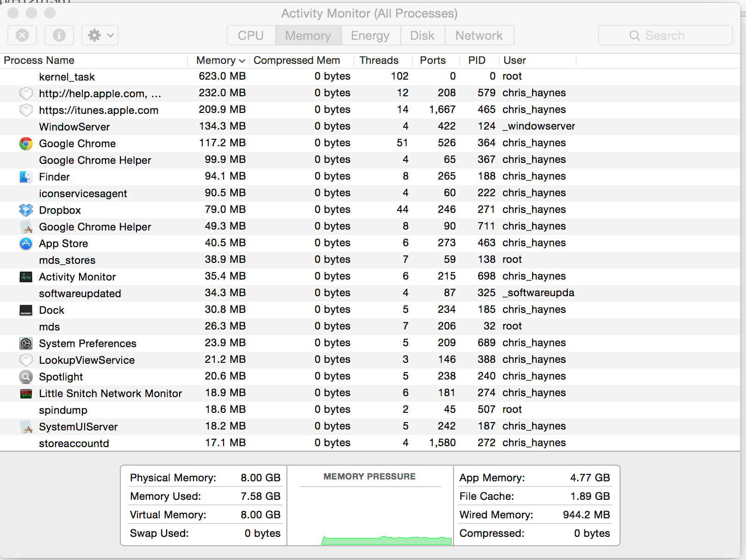
Task: Switch to the Network tab
Action: (x=479, y=35)
